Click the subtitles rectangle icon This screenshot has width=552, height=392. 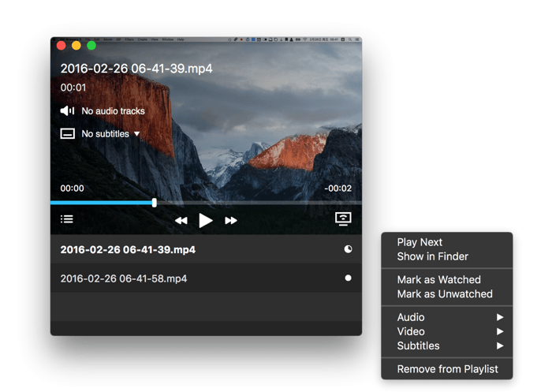point(67,133)
